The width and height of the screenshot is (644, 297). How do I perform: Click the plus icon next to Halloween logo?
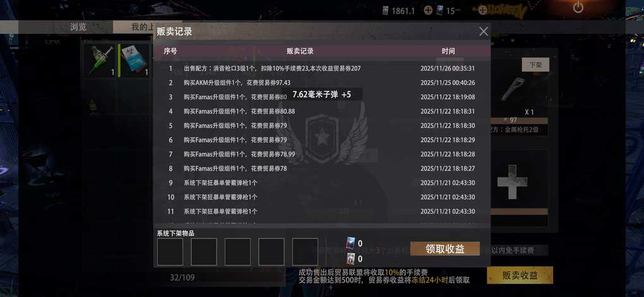point(482,9)
